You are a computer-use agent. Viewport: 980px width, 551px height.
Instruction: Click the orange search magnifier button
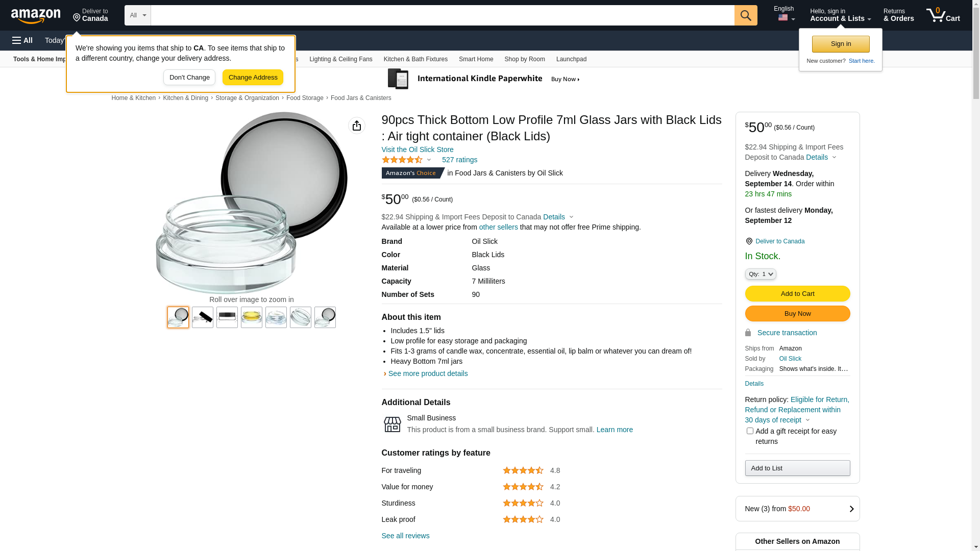746,15
